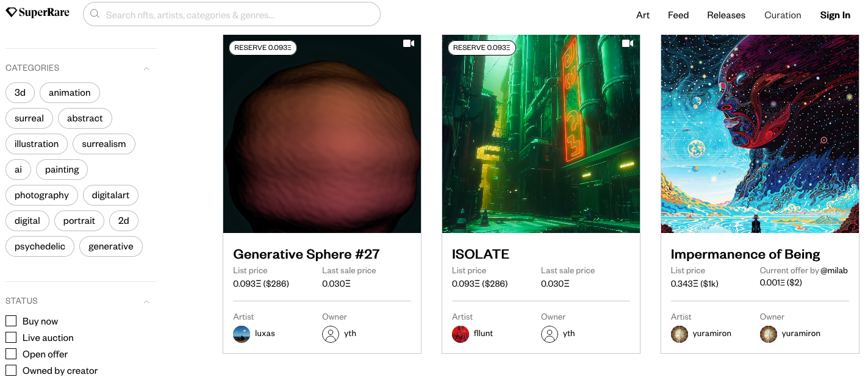Click the search magnifier icon
Viewport: 868px width, 380px height.
coord(95,14)
